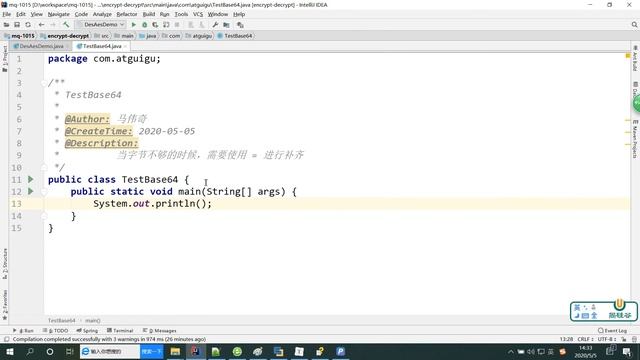Click the encrypt-decrypt breadcrumb
Image resolution: width=640 pixels, height=360 pixels.
[64, 36]
